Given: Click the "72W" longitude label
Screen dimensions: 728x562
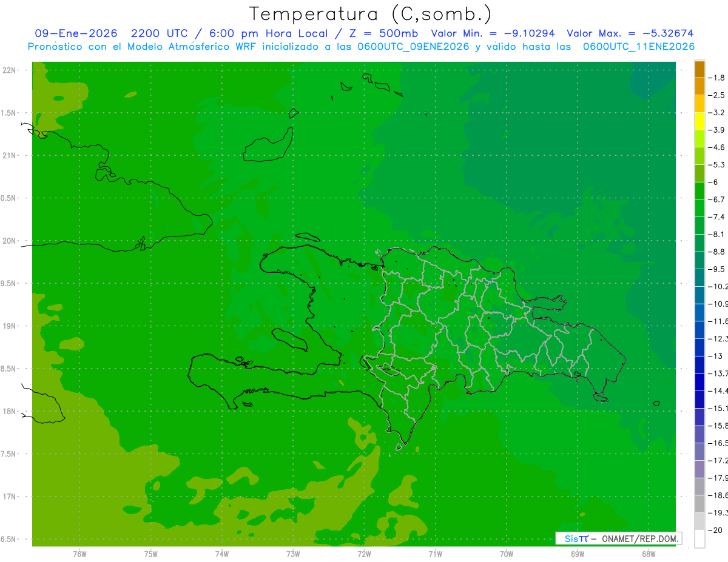Looking at the screenshot, I should [x=364, y=554].
